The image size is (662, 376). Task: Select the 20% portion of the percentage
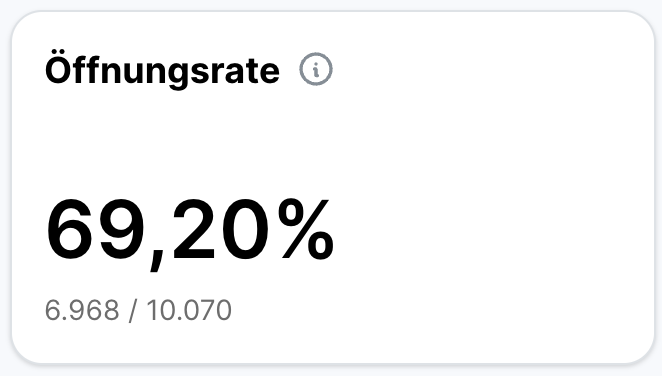(x=253, y=230)
